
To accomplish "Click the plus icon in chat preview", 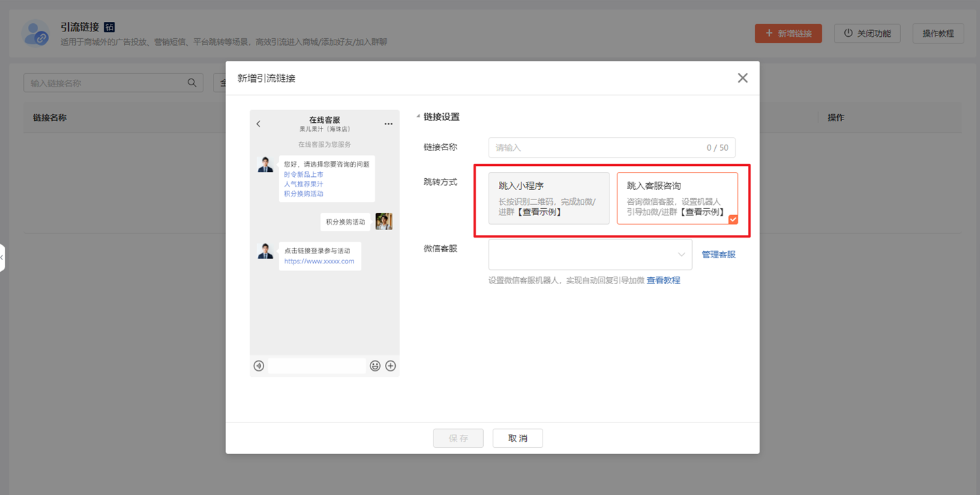I will coord(390,366).
